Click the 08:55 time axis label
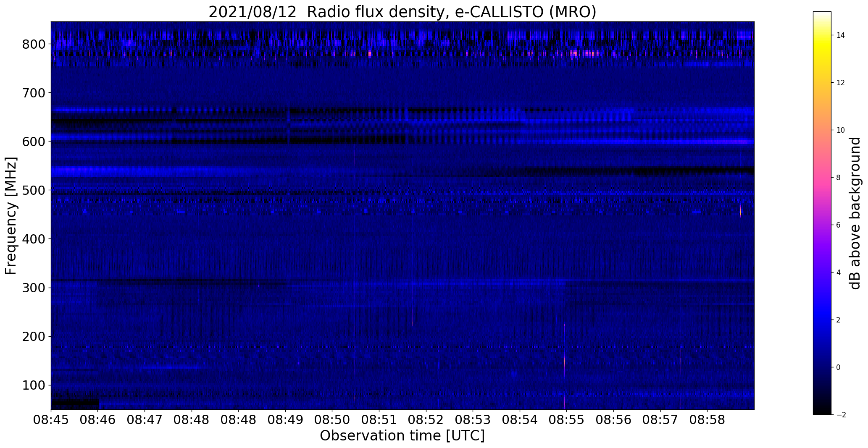The height and width of the screenshot is (448, 868). click(x=567, y=420)
